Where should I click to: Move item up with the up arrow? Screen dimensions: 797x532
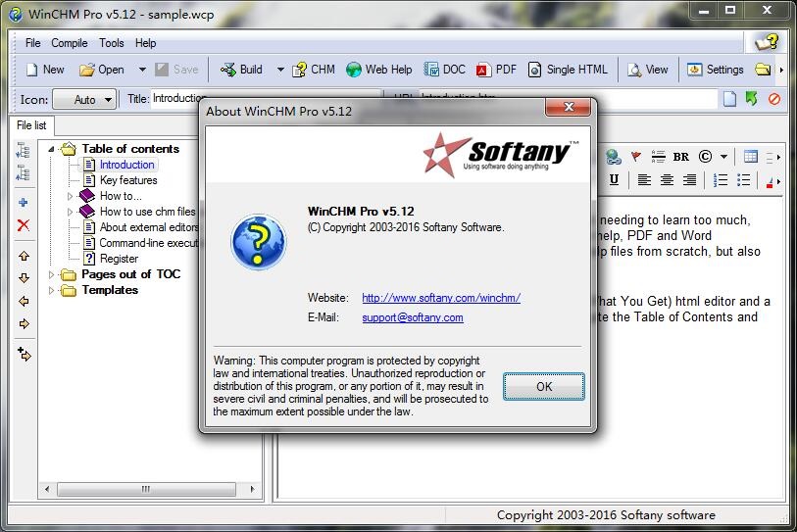(x=24, y=256)
